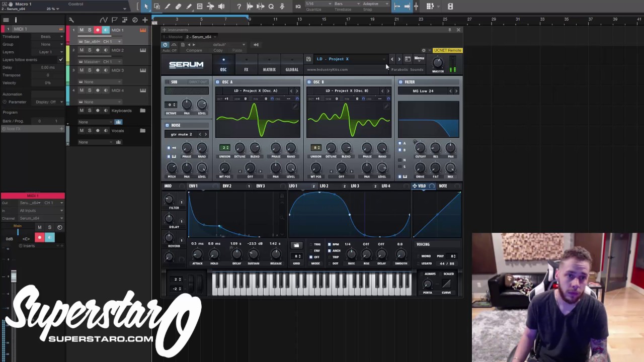Select the Arrow tool in the toolbar

(146, 6)
